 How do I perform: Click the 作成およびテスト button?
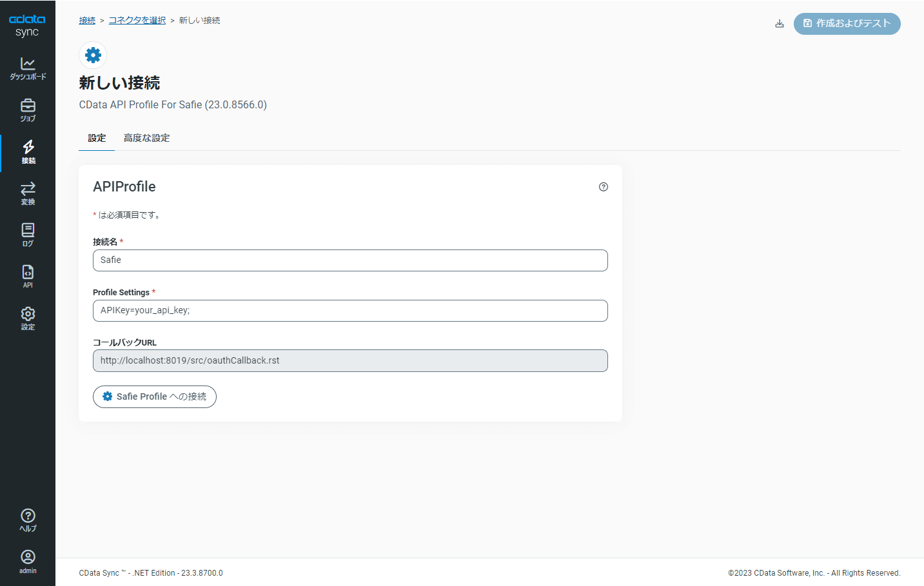(x=847, y=24)
